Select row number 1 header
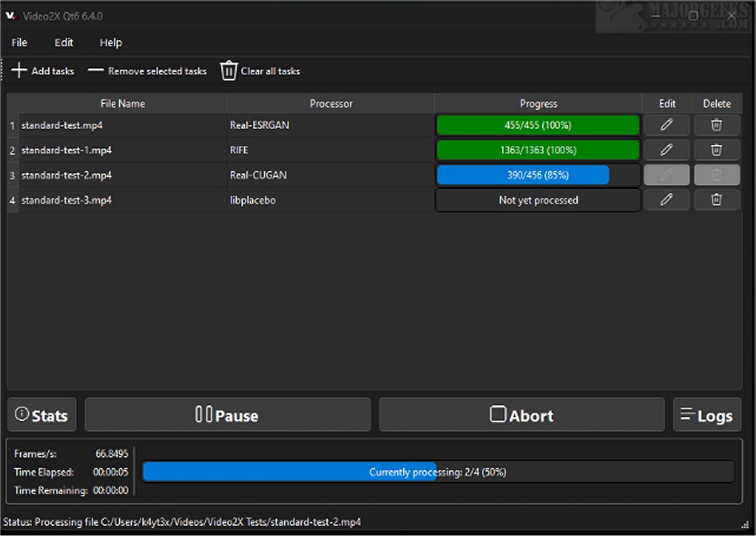This screenshot has height=536, width=756. 13,125
